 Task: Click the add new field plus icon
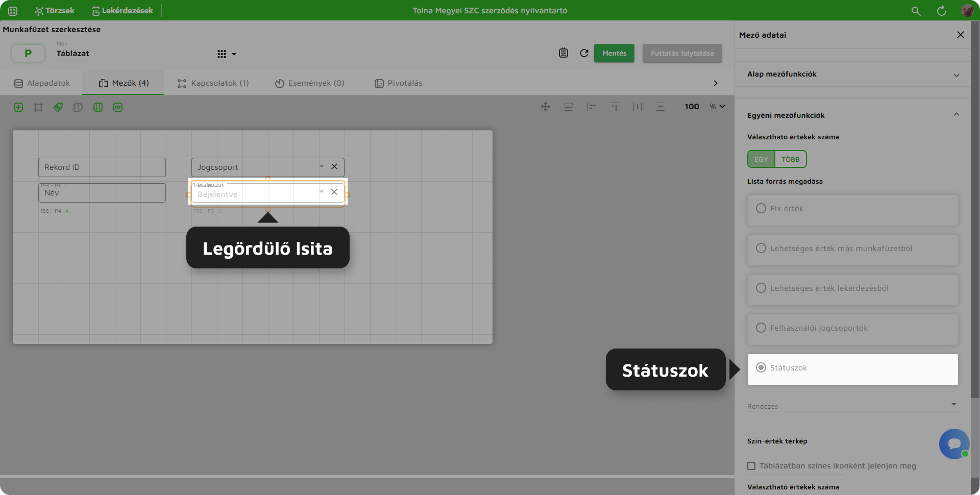point(18,107)
